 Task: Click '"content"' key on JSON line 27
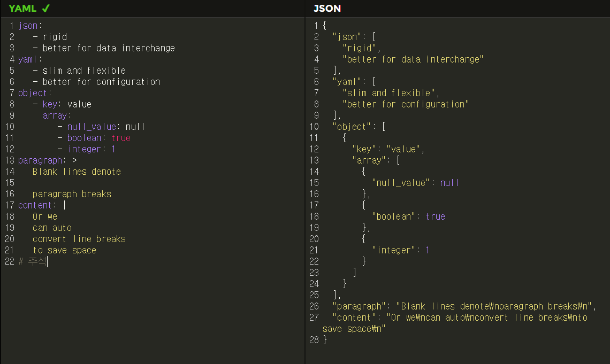pos(354,318)
